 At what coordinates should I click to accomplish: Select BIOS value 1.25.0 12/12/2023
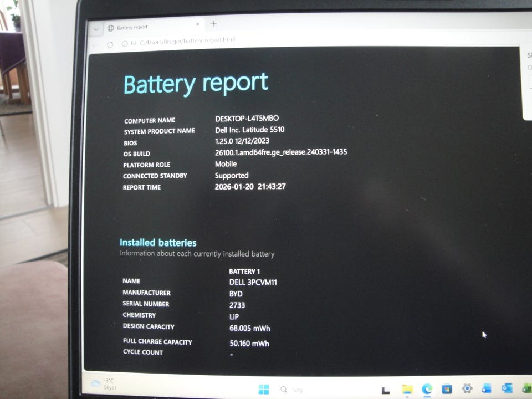(242, 141)
